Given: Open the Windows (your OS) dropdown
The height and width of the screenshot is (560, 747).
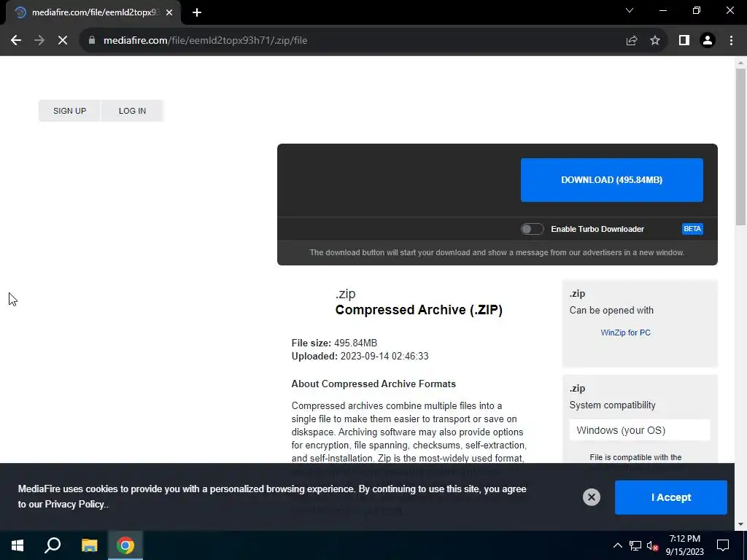Looking at the screenshot, I should tap(640, 430).
